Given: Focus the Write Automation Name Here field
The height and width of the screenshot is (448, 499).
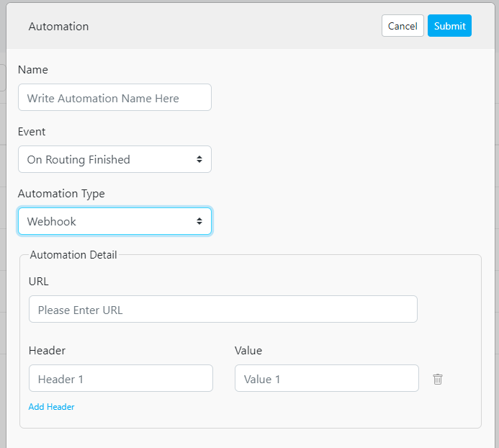Looking at the screenshot, I should 114,98.
